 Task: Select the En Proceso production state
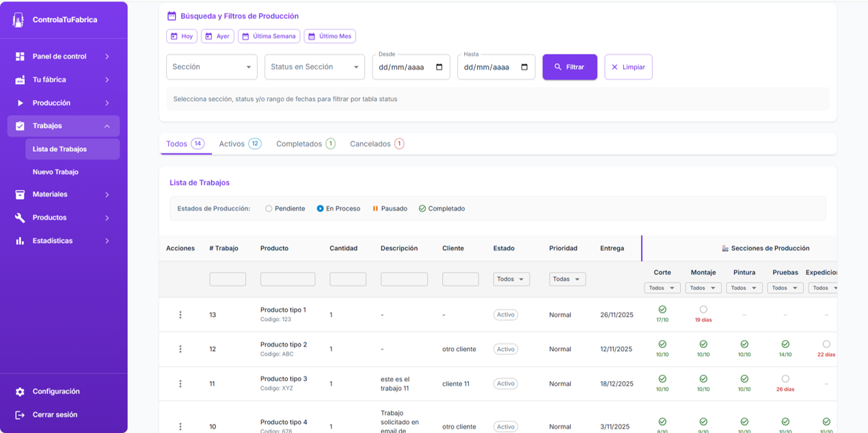(x=319, y=208)
